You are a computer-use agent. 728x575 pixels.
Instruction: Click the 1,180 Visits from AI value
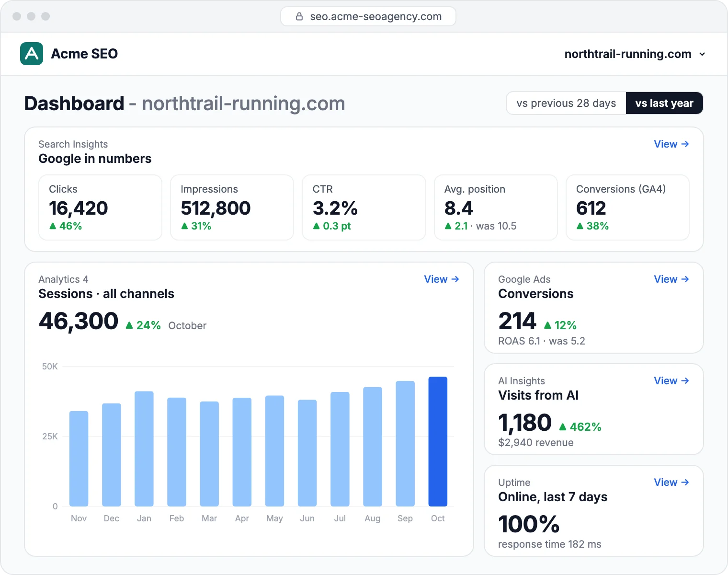tap(525, 423)
